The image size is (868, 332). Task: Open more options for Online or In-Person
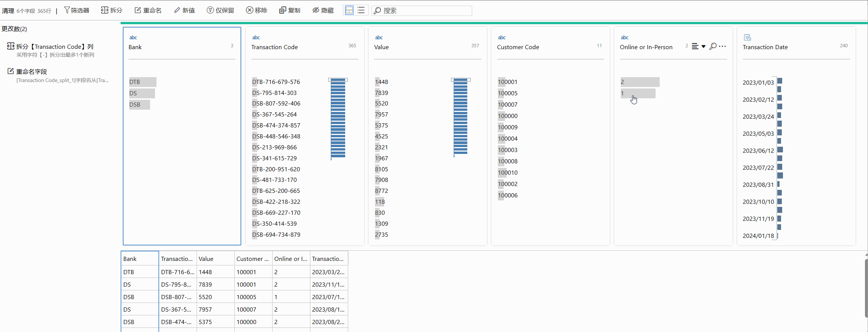tap(722, 46)
